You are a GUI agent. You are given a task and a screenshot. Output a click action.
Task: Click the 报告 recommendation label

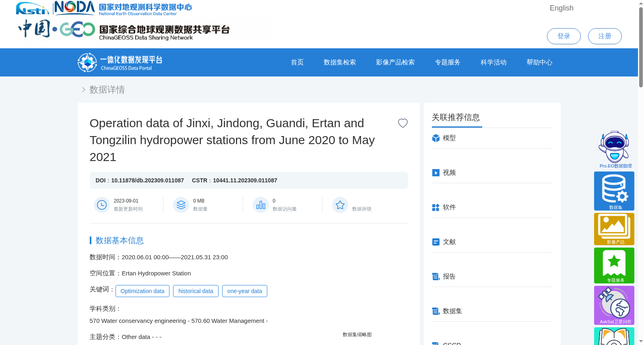coord(449,277)
